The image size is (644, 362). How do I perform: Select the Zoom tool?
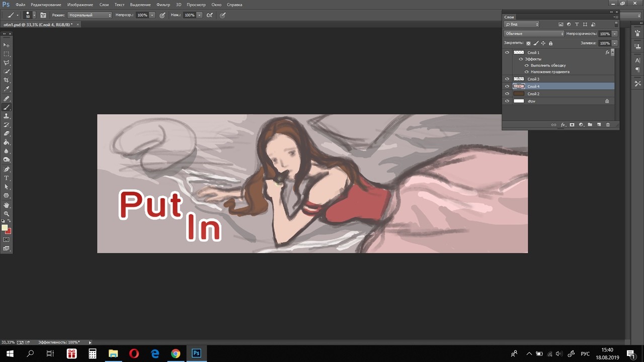coord(7,213)
